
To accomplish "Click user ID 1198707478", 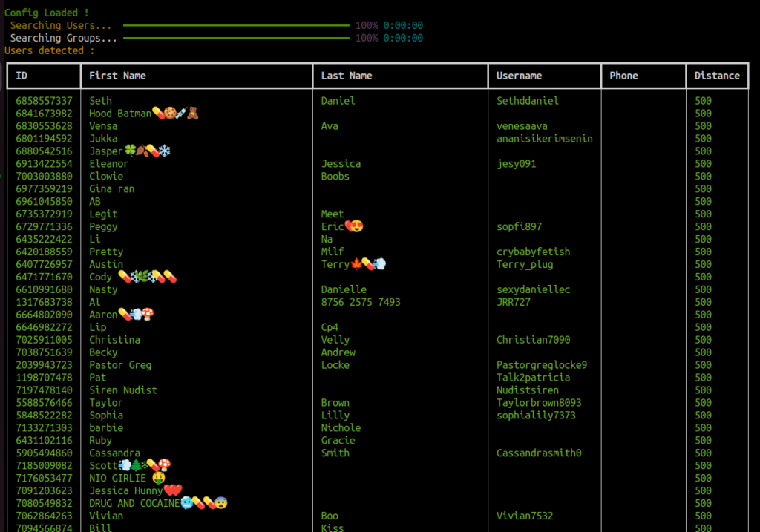I will pyautogui.click(x=44, y=378).
